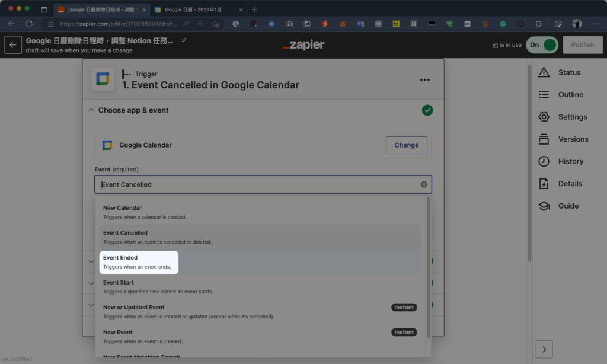Open the Settings panel label
Viewport: 607px width, 364px height.
tap(573, 117)
